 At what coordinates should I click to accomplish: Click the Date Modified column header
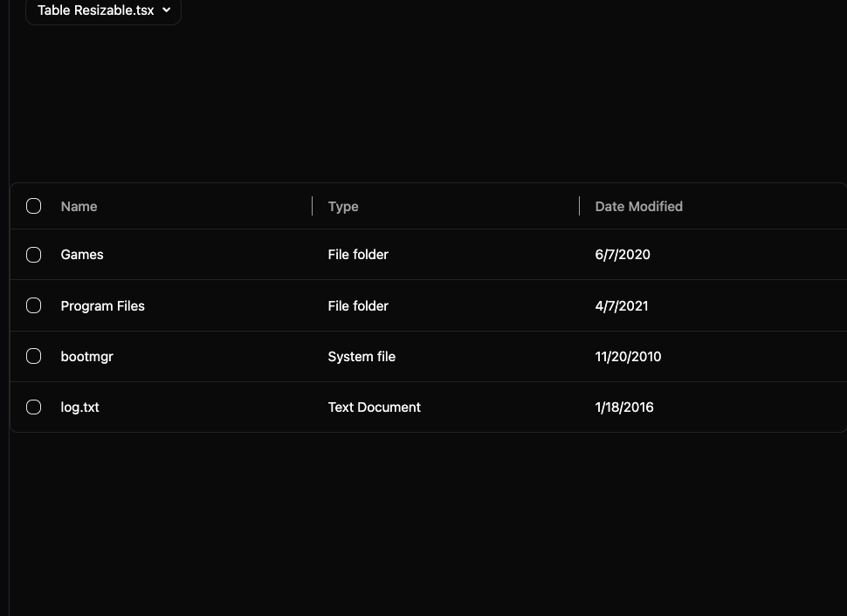pos(639,206)
